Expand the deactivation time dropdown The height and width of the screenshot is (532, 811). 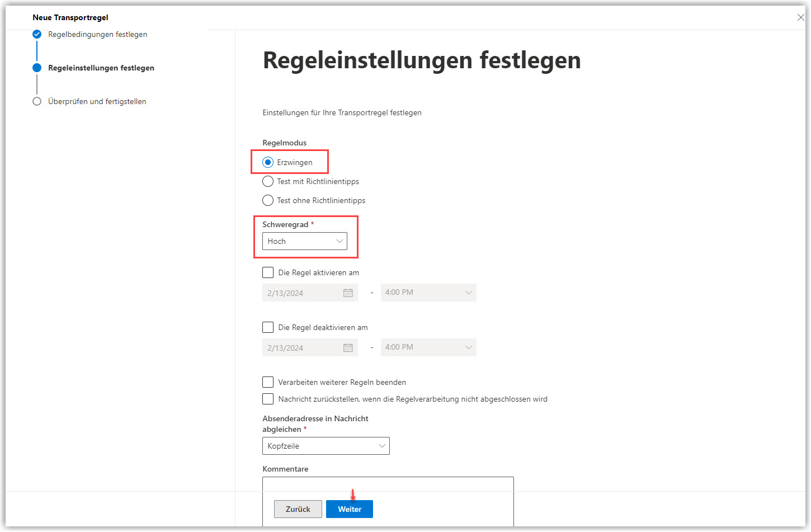tap(428, 347)
